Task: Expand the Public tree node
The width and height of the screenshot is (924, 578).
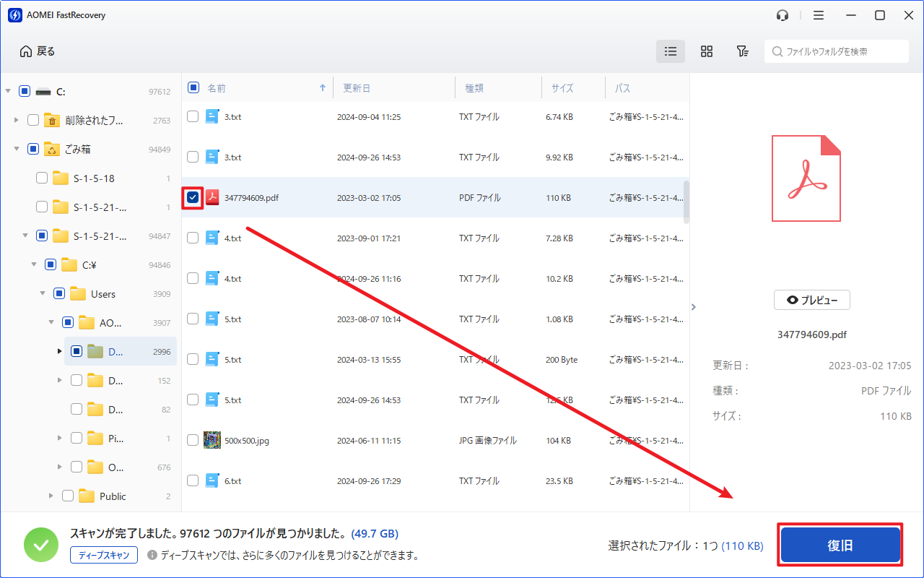Action: pos(51,496)
